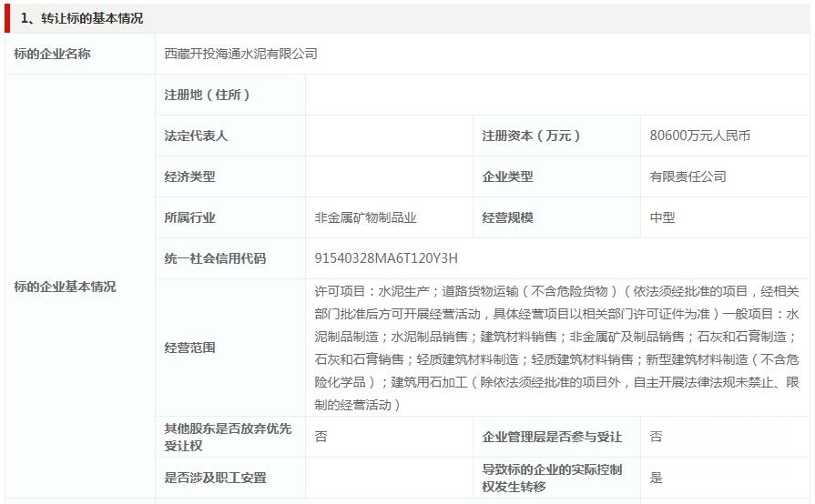Click the label 所属行业
The height and width of the screenshot is (504, 815).
pos(189,218)
